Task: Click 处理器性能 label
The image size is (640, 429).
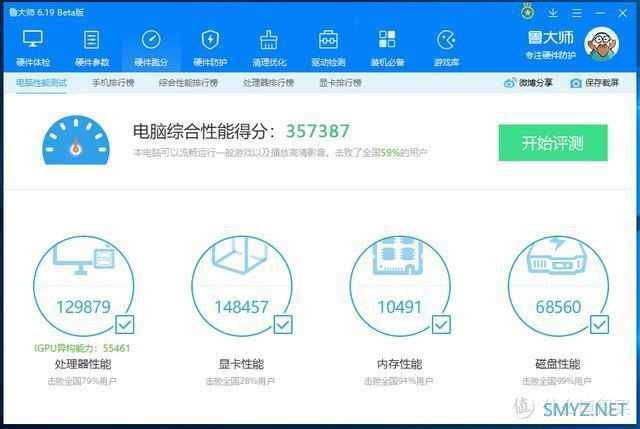Action: coord(83,364)
